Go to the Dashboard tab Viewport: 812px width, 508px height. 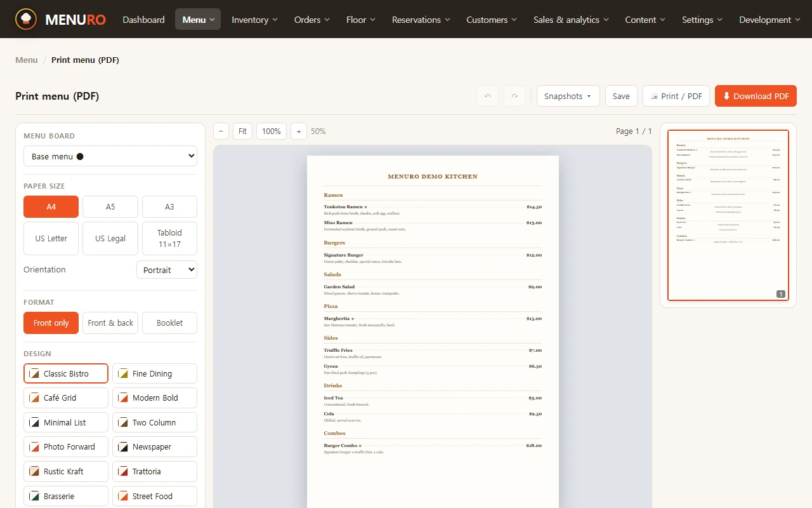click(x=143, y=20)
